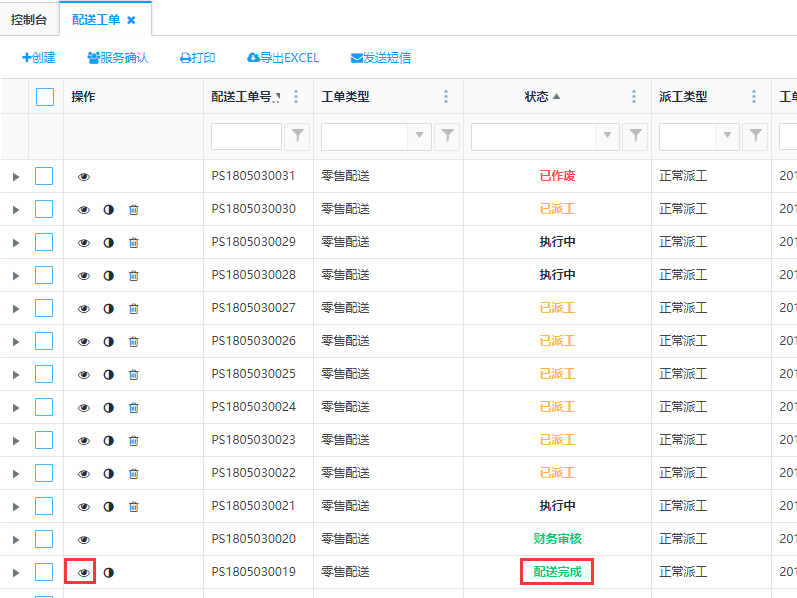The image size is (797, 598).
Task: Expand the row details for PS1805030031
Action: click(15, 177)
